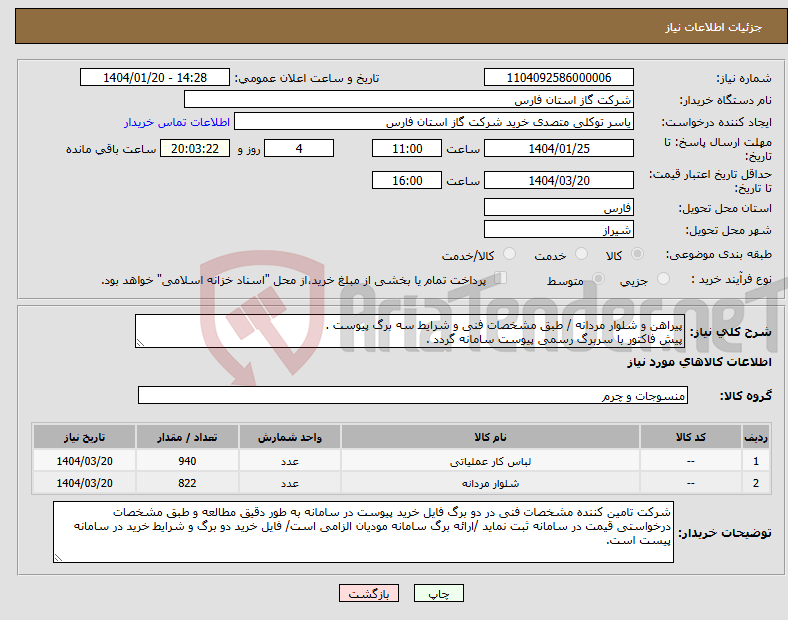788x620 pixels.
Task: Click the توضیحات خریدار notes textarea
Action: point(363,532)
